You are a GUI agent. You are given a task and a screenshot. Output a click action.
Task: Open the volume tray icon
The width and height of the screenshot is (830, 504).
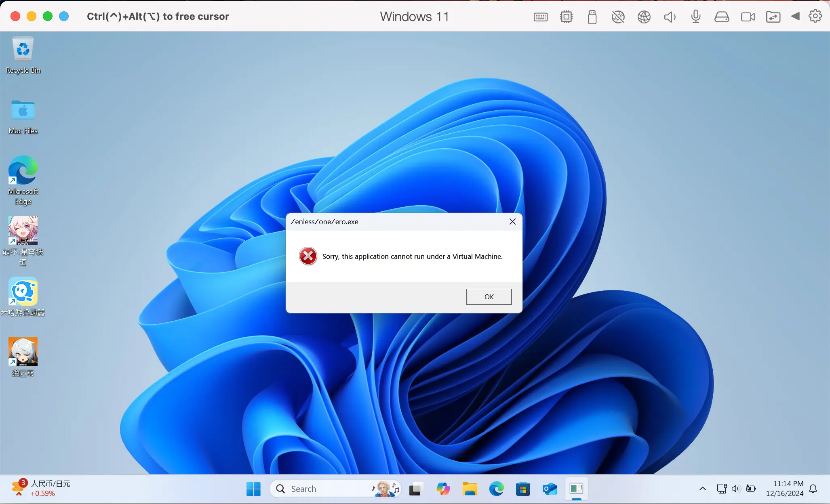[x=735, y=489]
